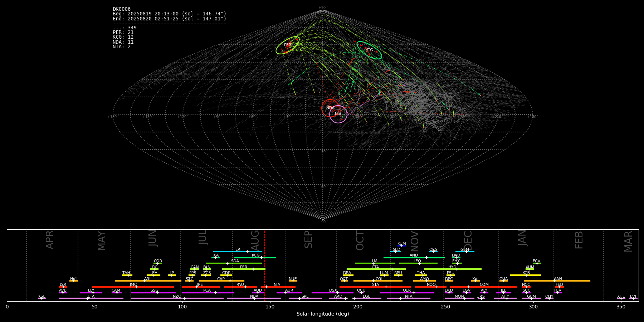
Task: Click the APR month label in the timeline
Action: 50,240
